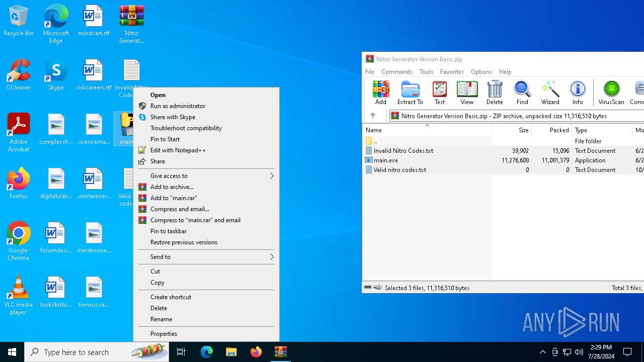Choose Cut from the context menu
Viewport: 644px width, 362px height.
coord(206,271)
